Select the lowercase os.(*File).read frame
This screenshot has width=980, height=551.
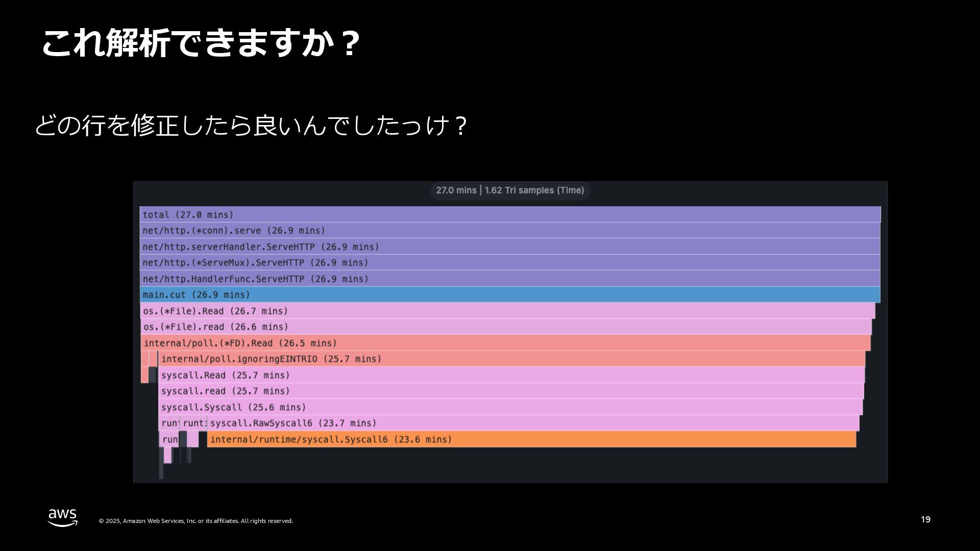tap(506, 327)
